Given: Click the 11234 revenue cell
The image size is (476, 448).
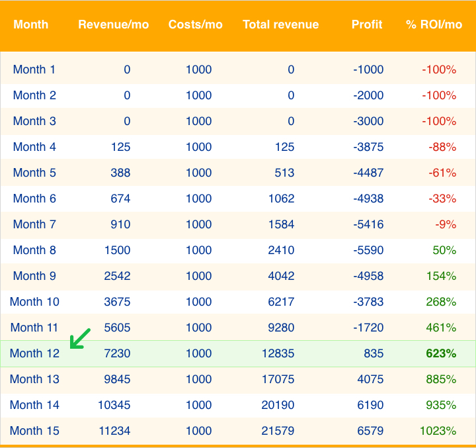Looking at the screenshot, I should tap(115, 431).
